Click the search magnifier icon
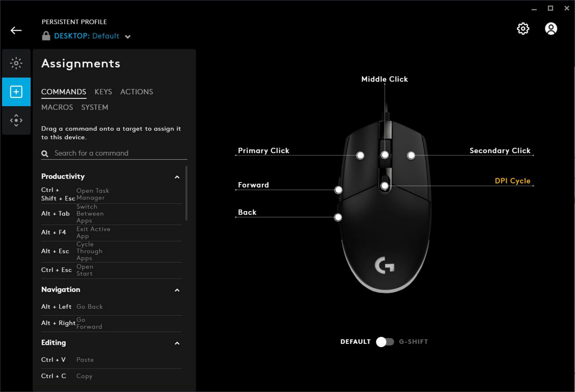Screen dimensions: 575x392 tap(45, 154)
